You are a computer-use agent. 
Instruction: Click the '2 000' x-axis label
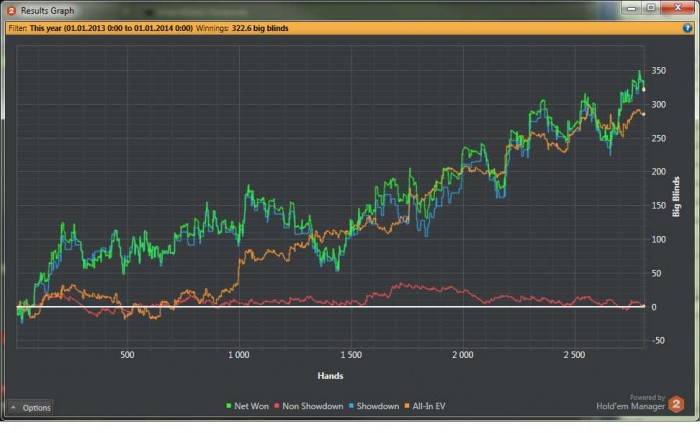[x=462, y=355]
